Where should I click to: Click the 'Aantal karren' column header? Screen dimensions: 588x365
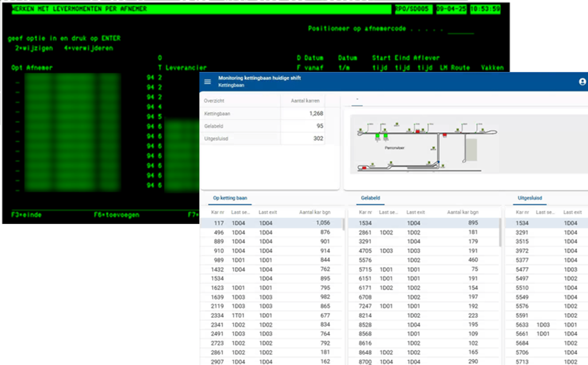click(305, 101)
